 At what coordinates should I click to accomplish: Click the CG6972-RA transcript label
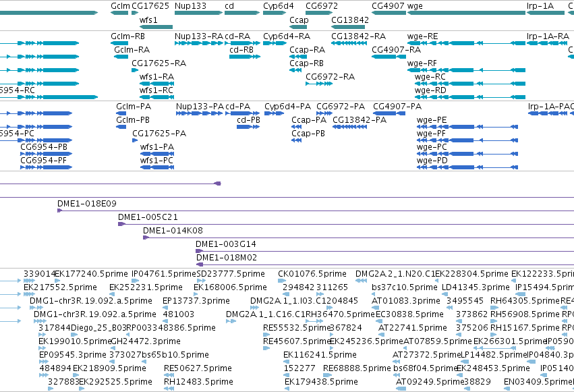tap(331, 77)
